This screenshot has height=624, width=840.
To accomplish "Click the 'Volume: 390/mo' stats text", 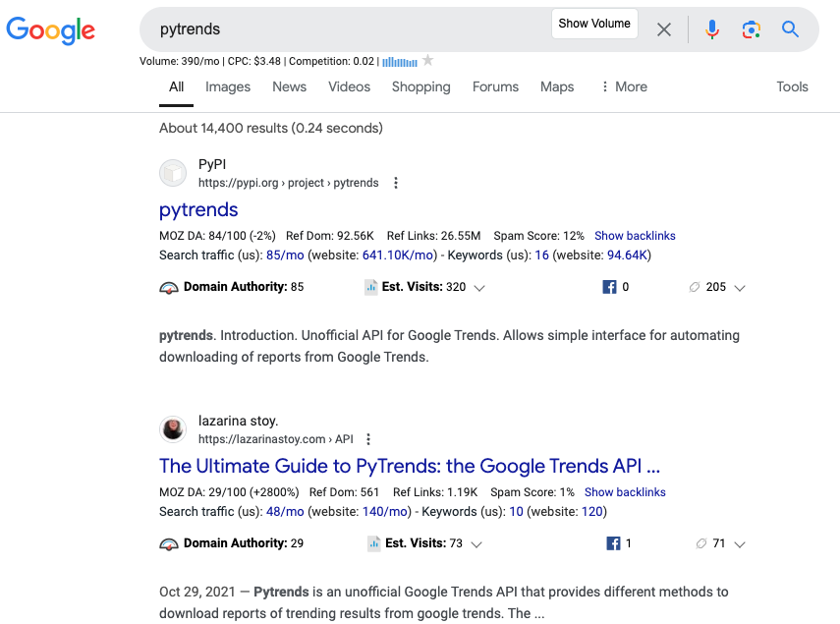I will point(180,61).
